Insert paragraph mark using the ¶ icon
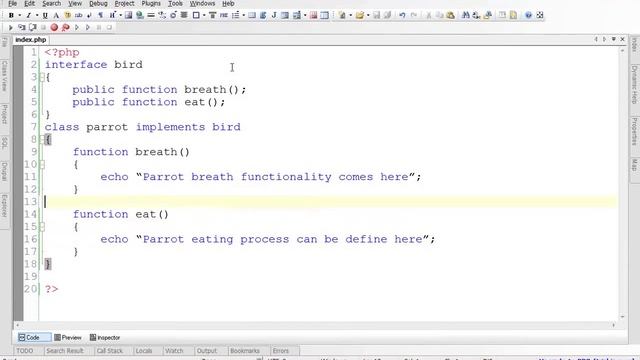This screenshot has width=640, height=360. point(100,16)
